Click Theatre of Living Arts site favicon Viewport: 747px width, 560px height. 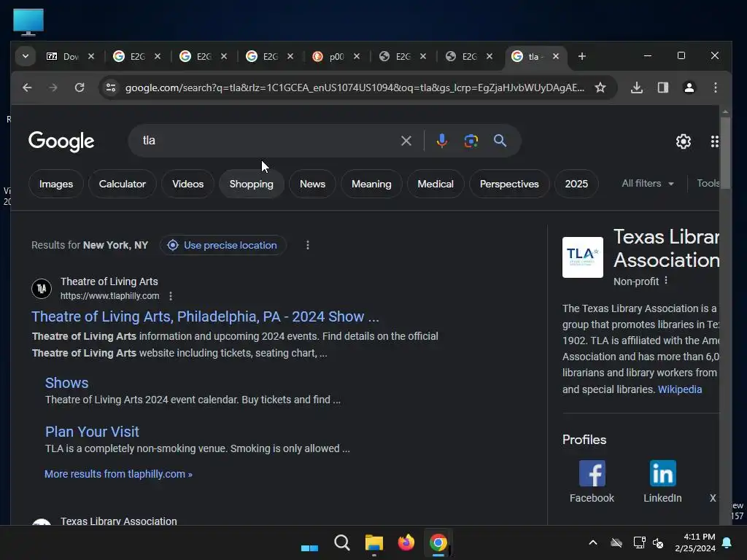click(x=42, y=289)
